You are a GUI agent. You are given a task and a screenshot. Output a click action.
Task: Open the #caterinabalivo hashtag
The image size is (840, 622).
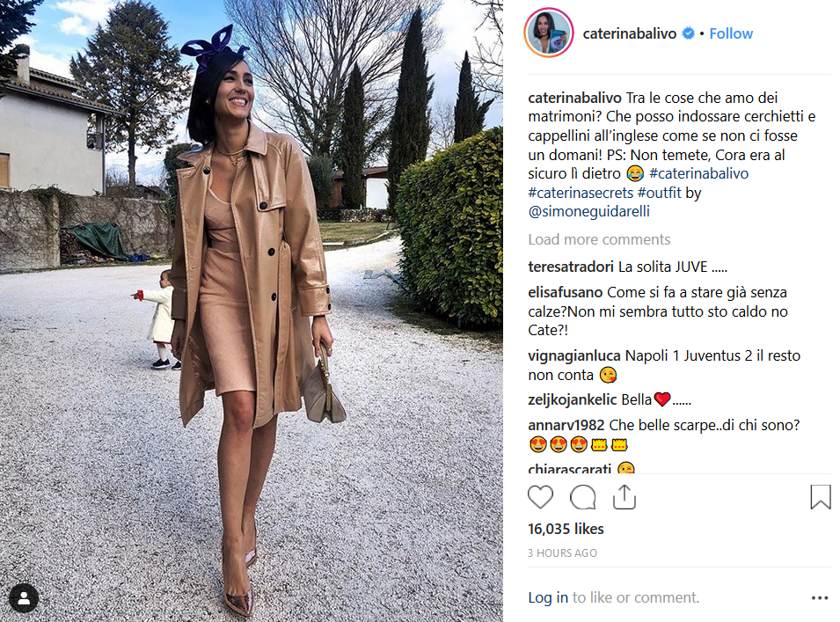tap(698, 173)
